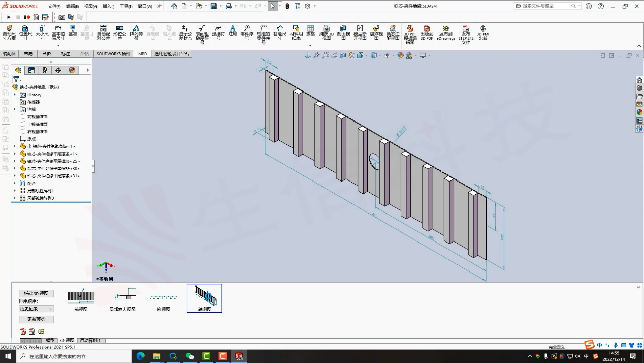Image resolution: width=644 pixels, height=363 pixels.
Task: Expand the 铁芯-夹件绝缘底板<1> component
Action: 15,146
